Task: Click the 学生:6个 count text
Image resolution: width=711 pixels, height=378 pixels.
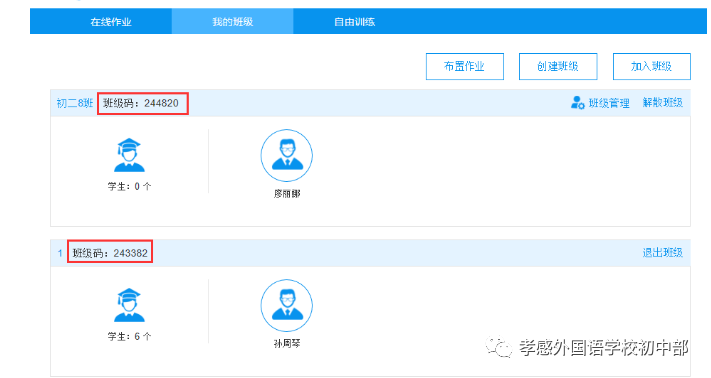Action: (129, 336)
